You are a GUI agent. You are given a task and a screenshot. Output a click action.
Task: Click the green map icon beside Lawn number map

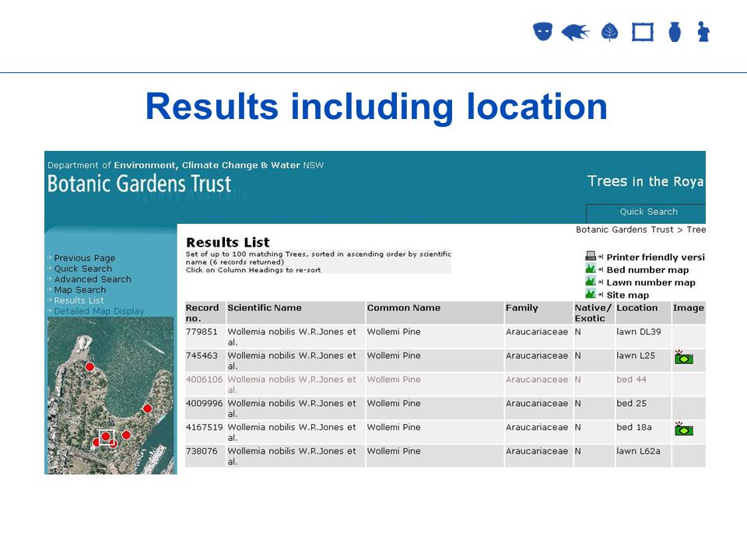click(591, 282)
